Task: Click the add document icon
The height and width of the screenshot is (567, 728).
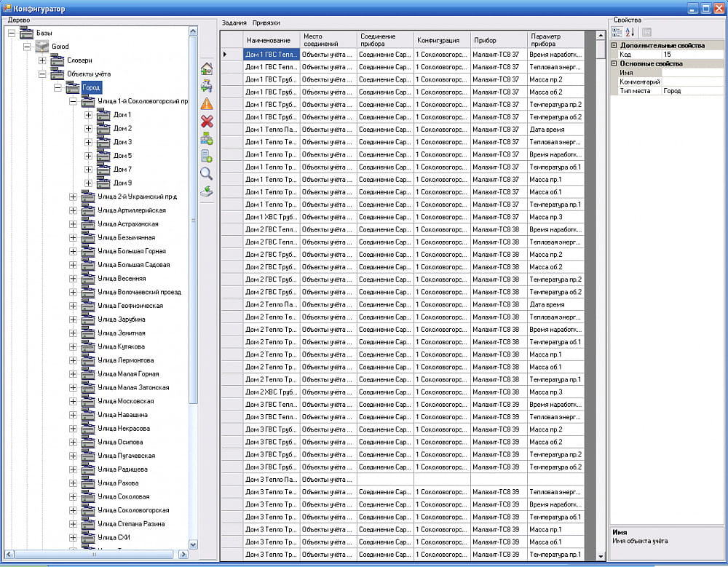Action: click(x=207, y=156)
